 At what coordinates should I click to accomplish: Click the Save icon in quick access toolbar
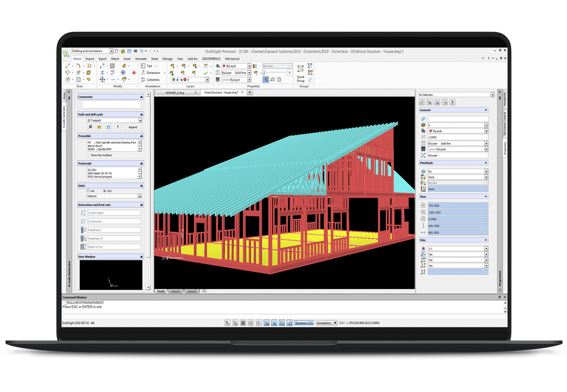coord(129,51)
